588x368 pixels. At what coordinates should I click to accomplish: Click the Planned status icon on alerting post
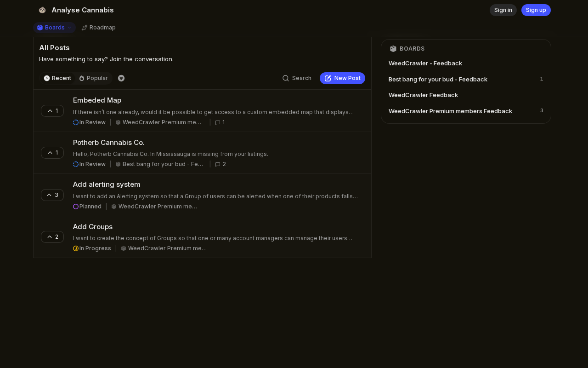76,207
